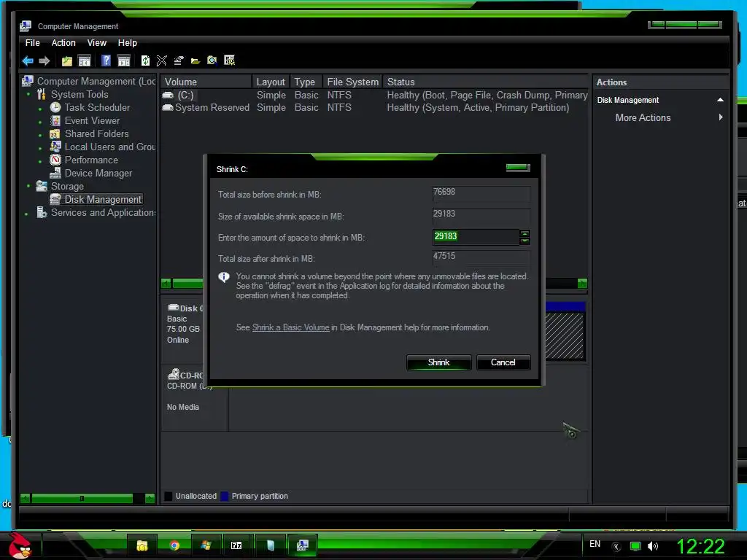This screenshot has width=747, height=560.
Task: Open More Actions submenu arrow
Action: tap(721, 117)
